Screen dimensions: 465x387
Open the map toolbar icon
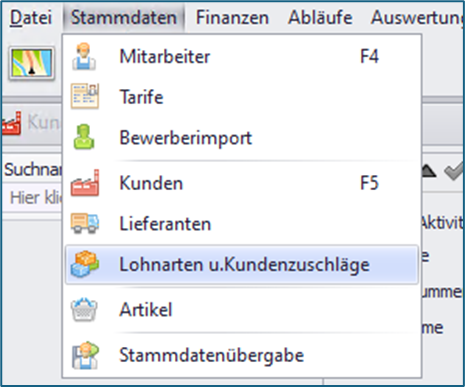pos(32,63)
